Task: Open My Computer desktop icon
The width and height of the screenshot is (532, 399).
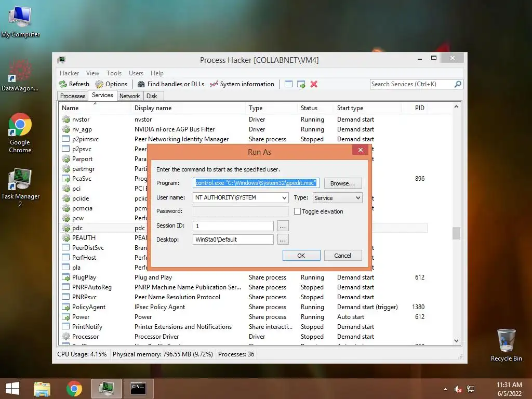Action: tap(20, 21)
